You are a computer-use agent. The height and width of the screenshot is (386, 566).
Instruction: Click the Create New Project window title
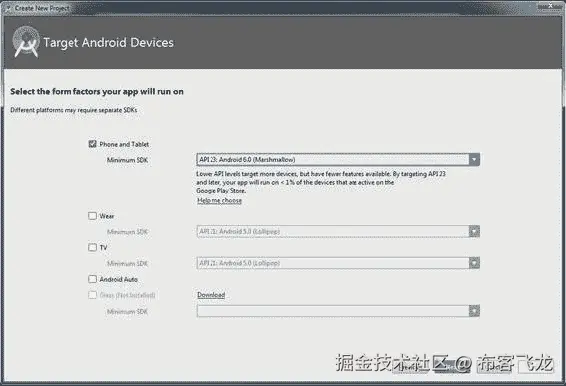pos(42,8)
